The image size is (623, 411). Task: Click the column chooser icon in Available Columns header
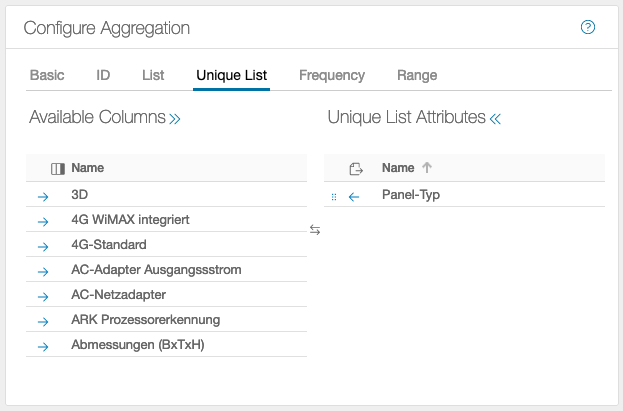point(57,169)
